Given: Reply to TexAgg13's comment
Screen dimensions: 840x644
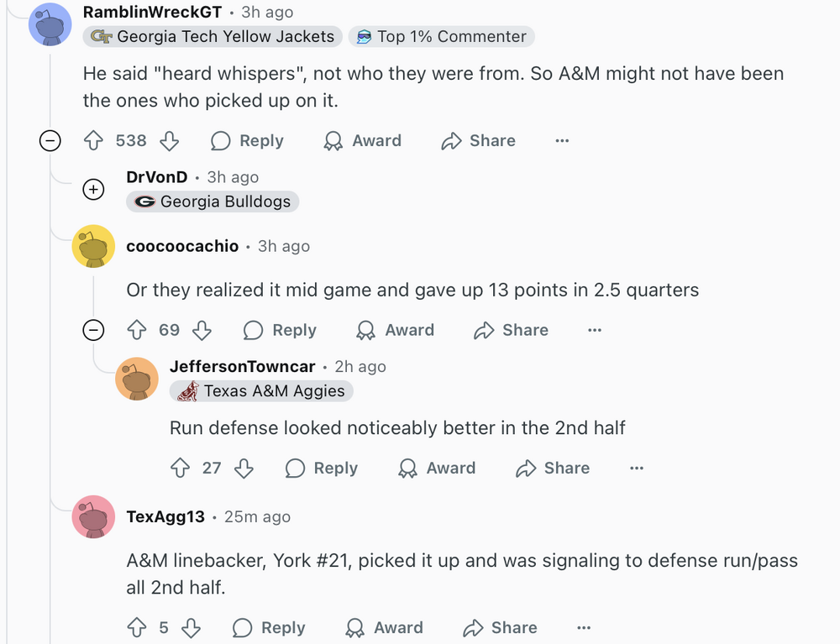Looking at the screenshot, I should click(x=270, y=628).
